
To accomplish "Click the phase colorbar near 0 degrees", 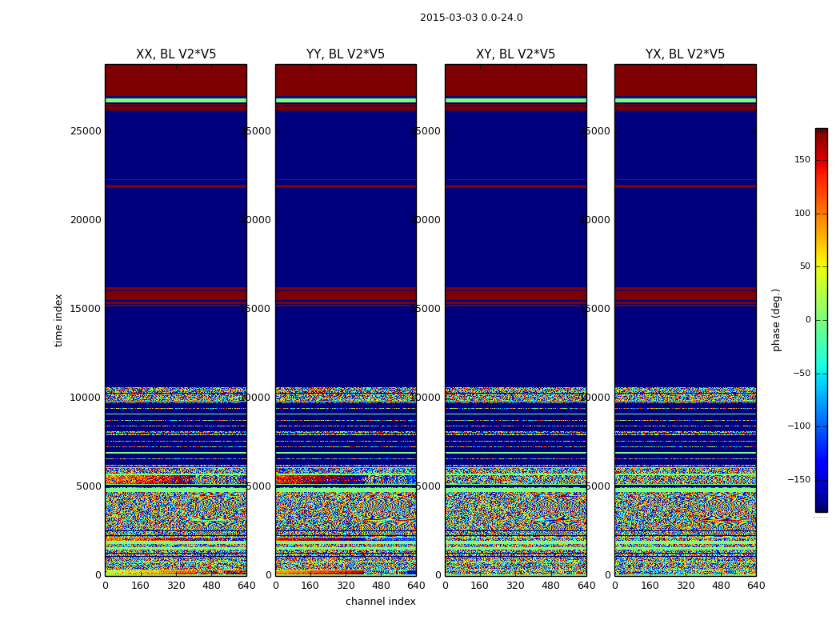I will click(822, 320).
